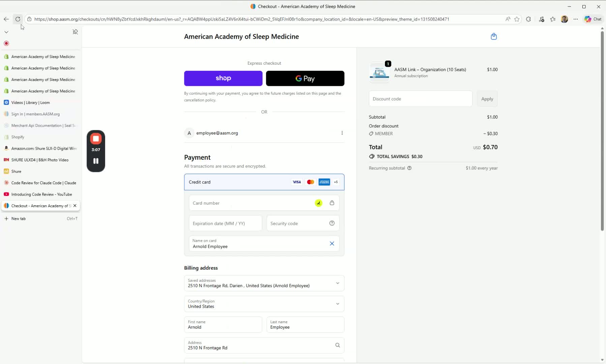Open the Favorites hub icon in toolbar

(x=553, y=19)
